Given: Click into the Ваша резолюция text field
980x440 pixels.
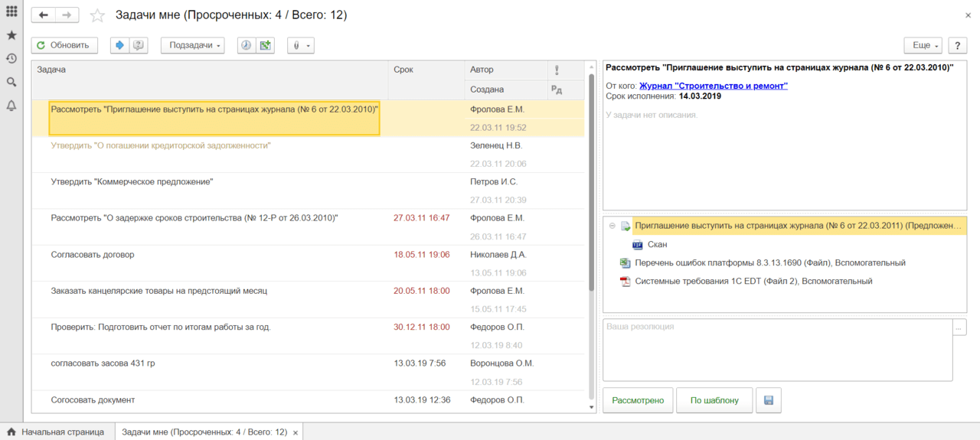Looking at the screenshot, I should 777,350.
